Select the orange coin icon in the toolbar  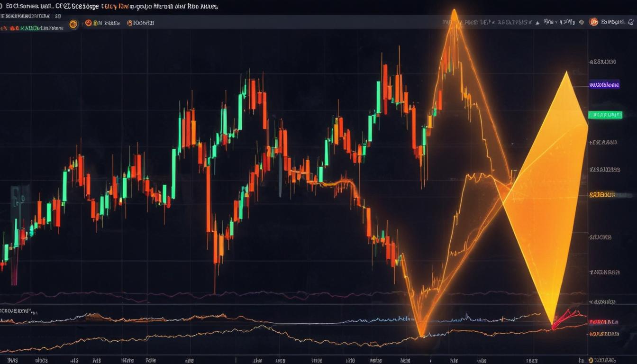[73, 23]
